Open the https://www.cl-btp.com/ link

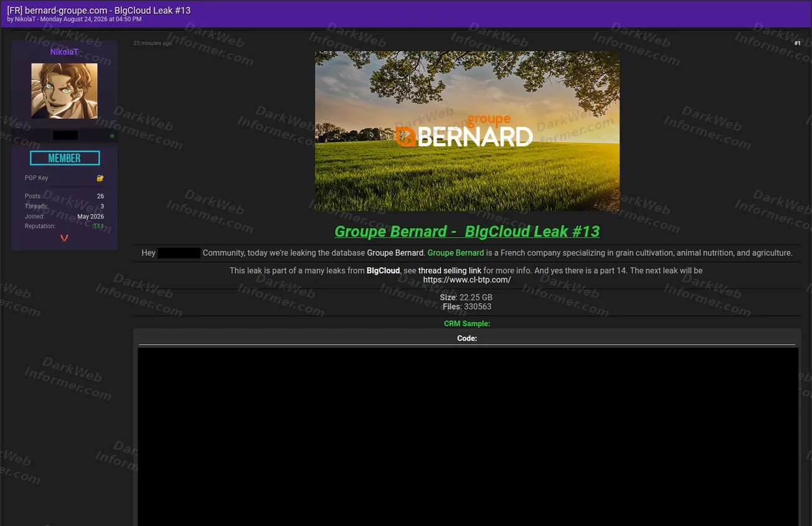tap(467, 279)
